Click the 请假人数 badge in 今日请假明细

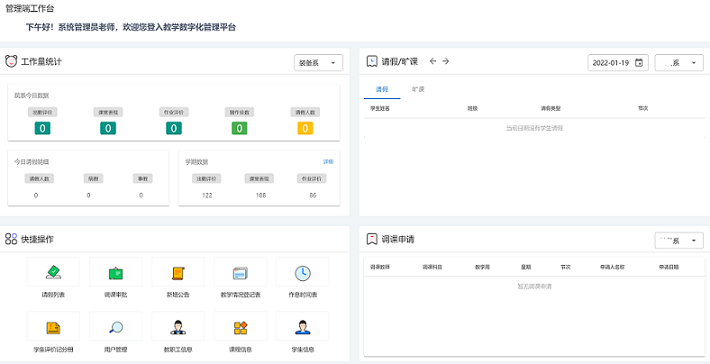tap(39, 178)
